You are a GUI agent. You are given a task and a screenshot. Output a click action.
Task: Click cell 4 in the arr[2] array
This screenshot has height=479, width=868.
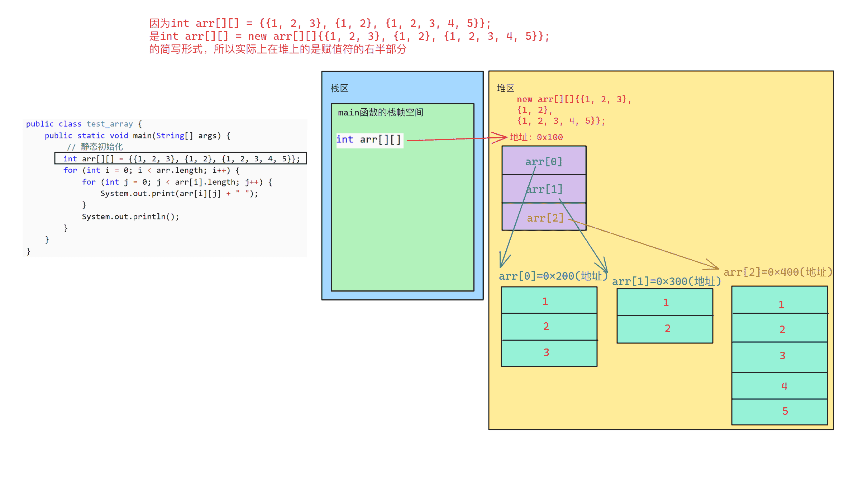click(779, 386)
